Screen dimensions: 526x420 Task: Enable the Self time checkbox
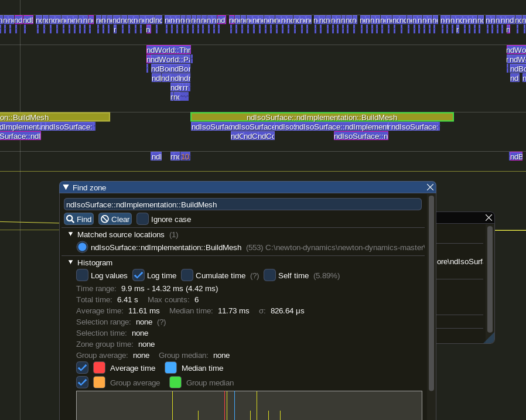point(269,275)
